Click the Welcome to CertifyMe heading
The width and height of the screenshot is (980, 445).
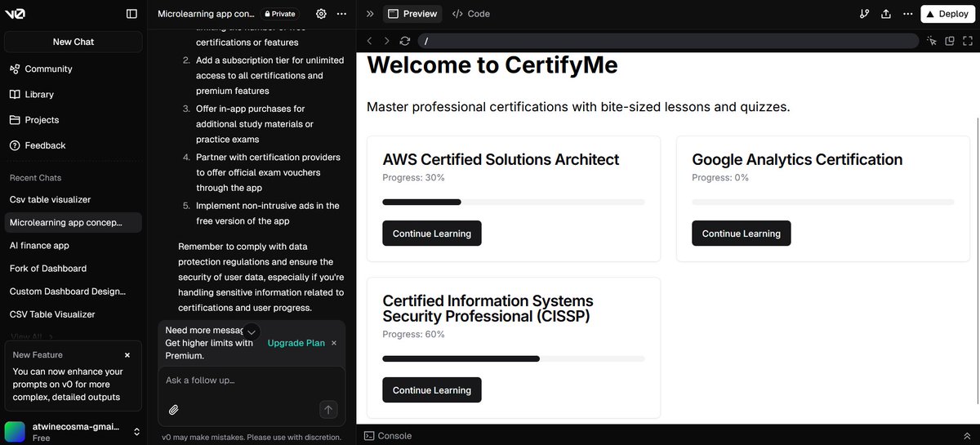492,65
